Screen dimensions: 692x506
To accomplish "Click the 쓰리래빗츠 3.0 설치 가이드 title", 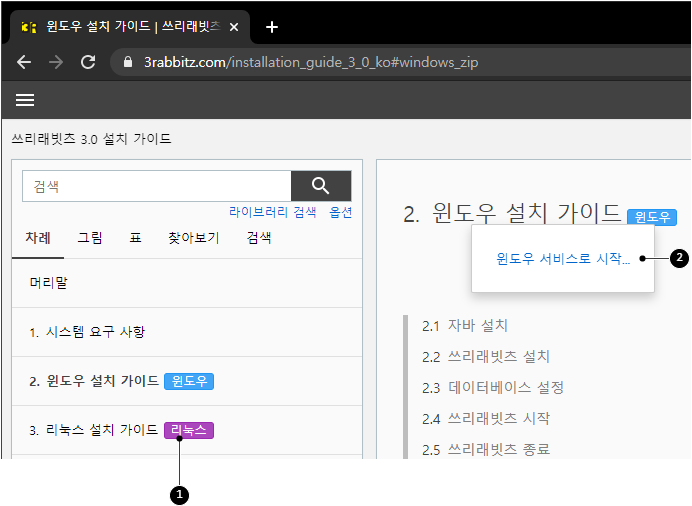I will [x=91, y=139].
